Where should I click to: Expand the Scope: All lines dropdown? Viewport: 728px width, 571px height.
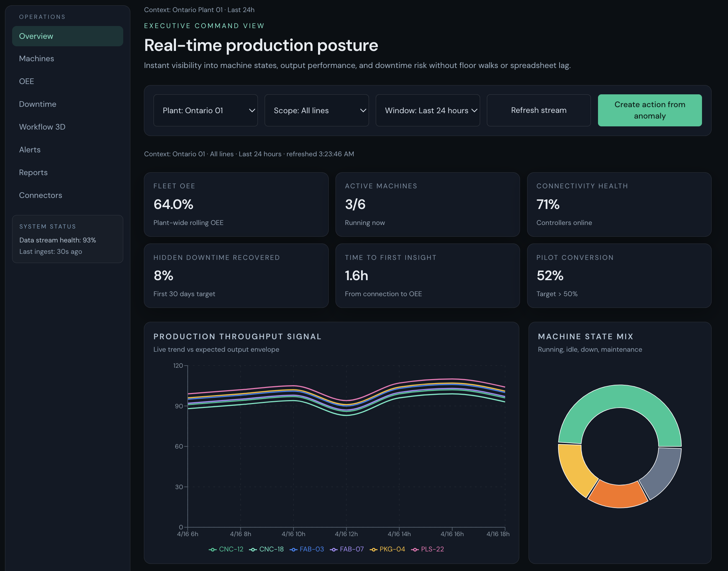point(317,110)
